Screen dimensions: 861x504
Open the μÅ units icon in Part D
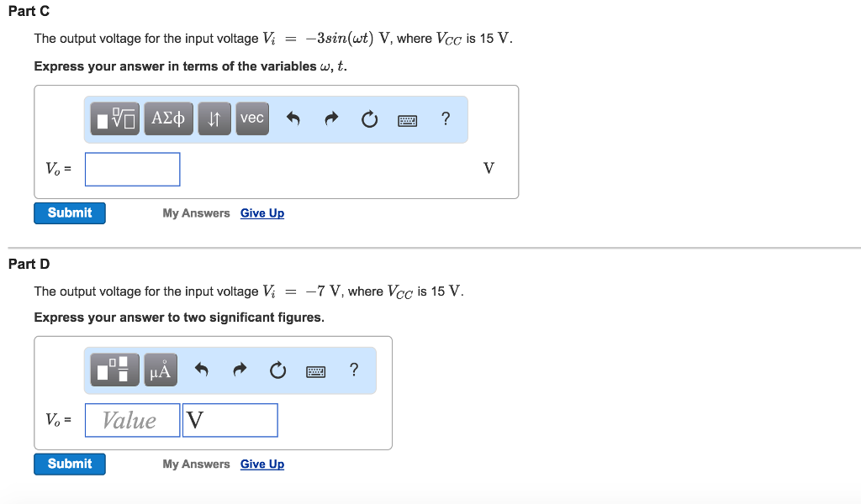click(x=160, y=369)
